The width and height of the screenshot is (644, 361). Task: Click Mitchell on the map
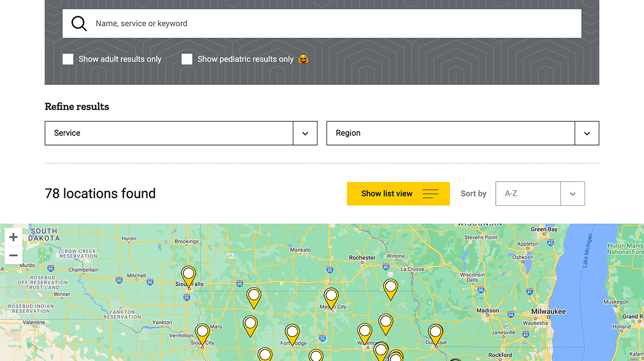[x=136, y=276]
